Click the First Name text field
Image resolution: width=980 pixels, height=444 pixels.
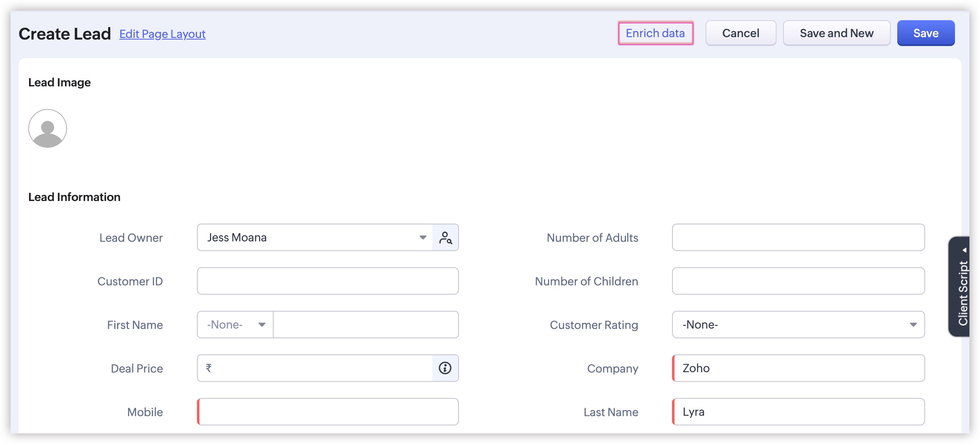coord(365,325)
